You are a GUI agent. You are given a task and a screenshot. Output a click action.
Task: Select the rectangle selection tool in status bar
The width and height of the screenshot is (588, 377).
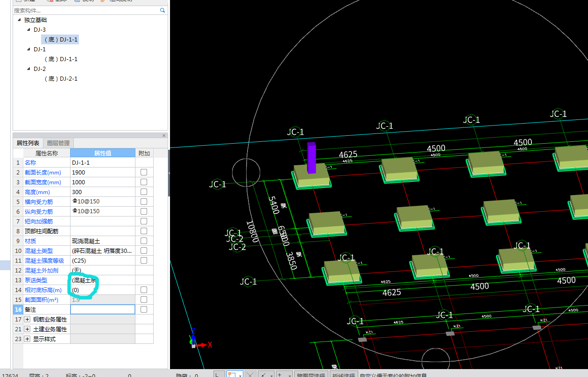[232, 374]
